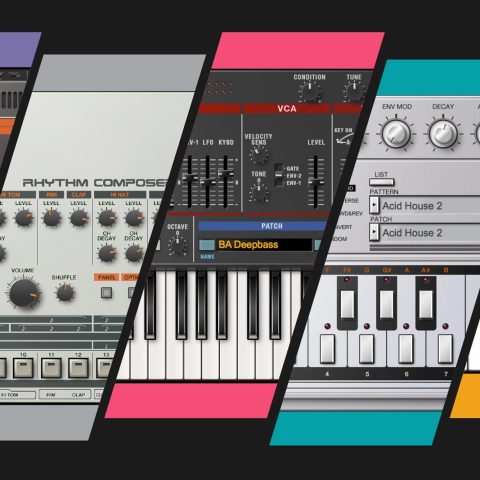Click the RIM label below the step buttons
Screen dimensions: 480x480
tap(51, 395)
